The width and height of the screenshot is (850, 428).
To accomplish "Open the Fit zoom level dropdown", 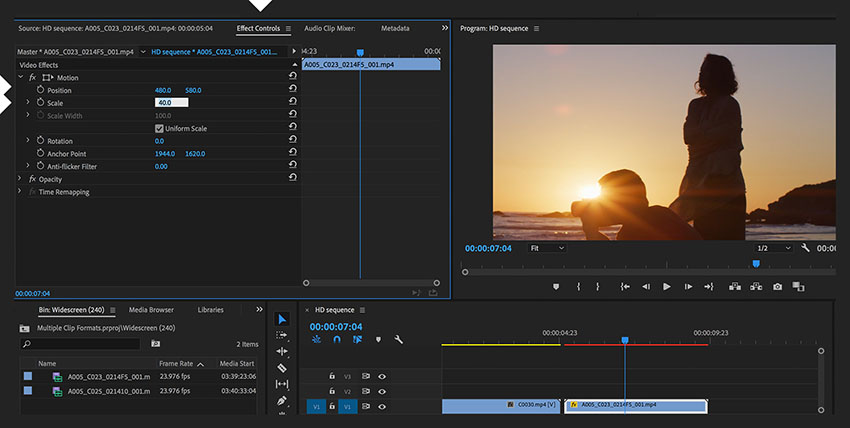I will [x=546, y=248].
